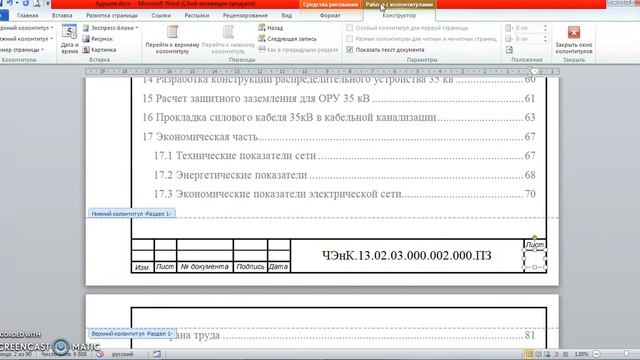
Task: Click the 15 Расчет защитного заземления contents line
Action: [x=338, y=98]
